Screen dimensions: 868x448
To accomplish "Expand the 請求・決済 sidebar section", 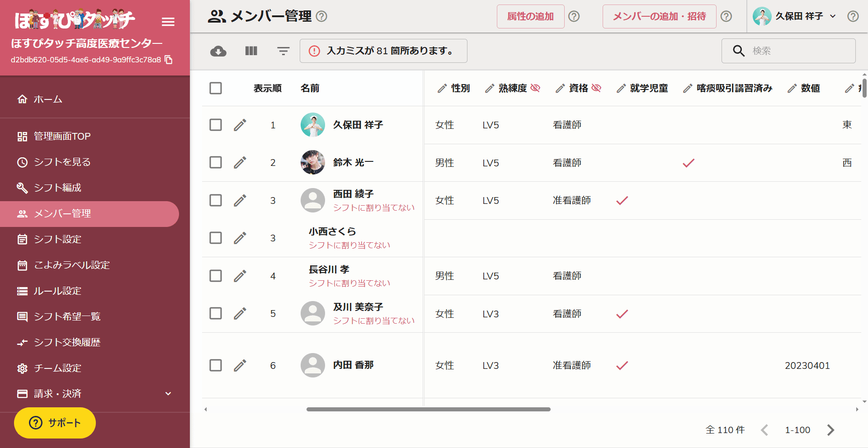I will (x=168, y=393).
